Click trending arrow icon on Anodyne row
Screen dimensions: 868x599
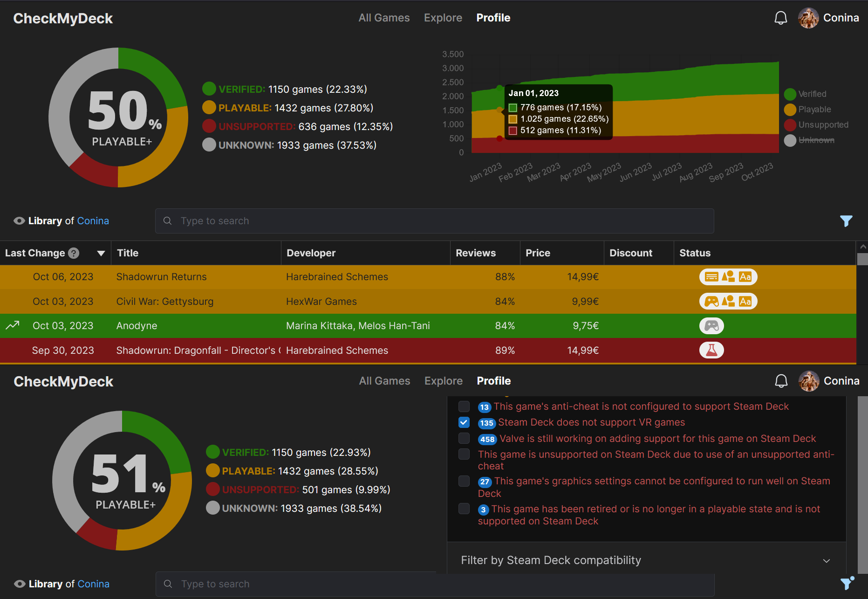pos(13,325)
